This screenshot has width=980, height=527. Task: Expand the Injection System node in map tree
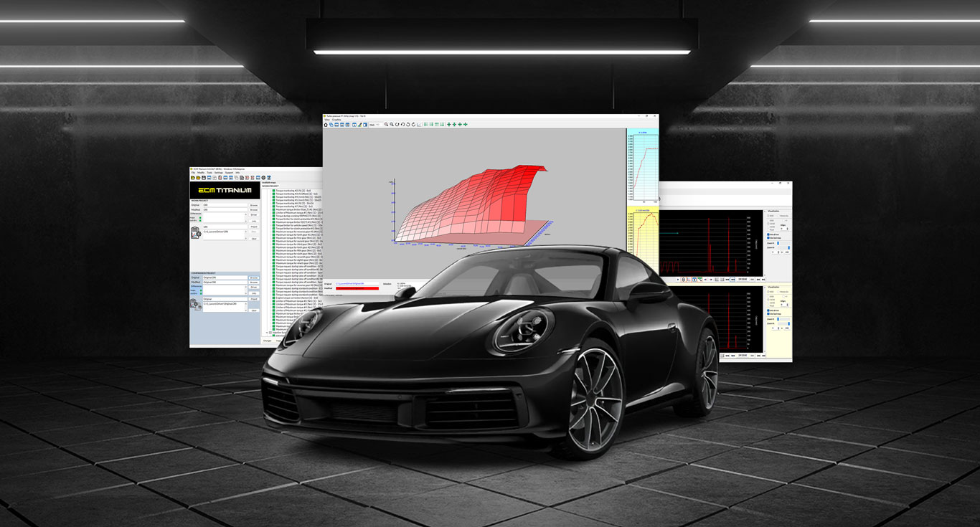(x=268, y=333)
